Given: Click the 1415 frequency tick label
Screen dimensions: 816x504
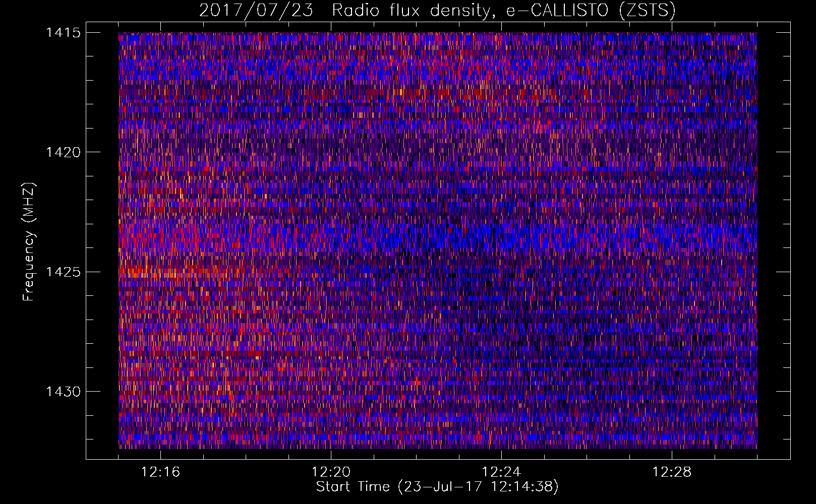Looking at the screenshot, I should click(x=63, y=33).
